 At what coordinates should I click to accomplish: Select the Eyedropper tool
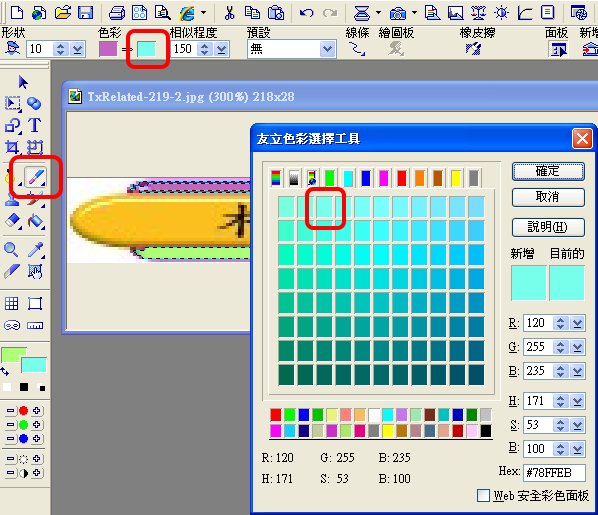(35, 249)
